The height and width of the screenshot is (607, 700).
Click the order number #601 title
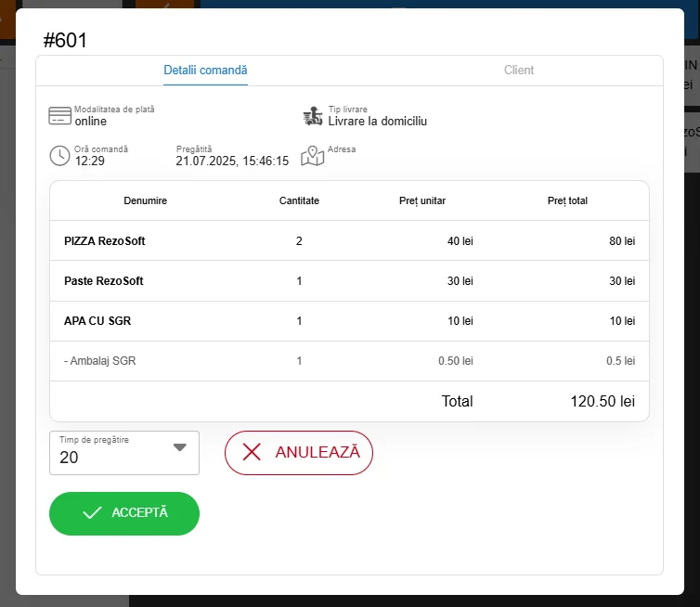[x=66, y=40]
